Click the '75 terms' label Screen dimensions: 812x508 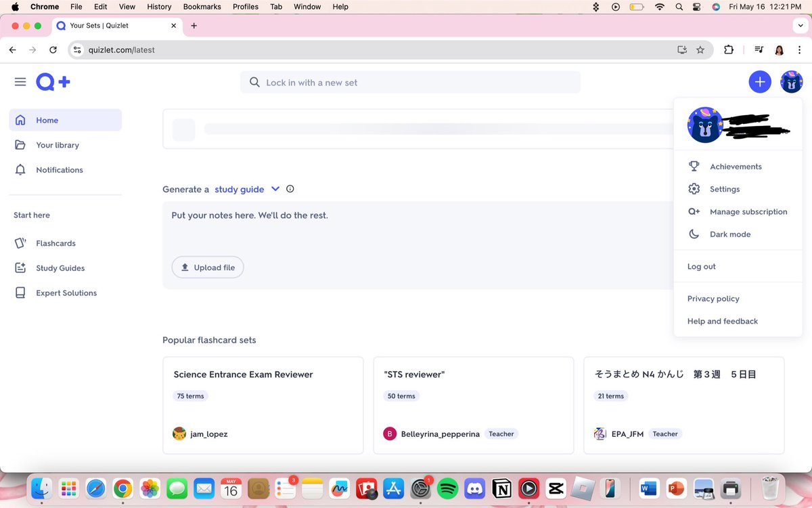190,396
